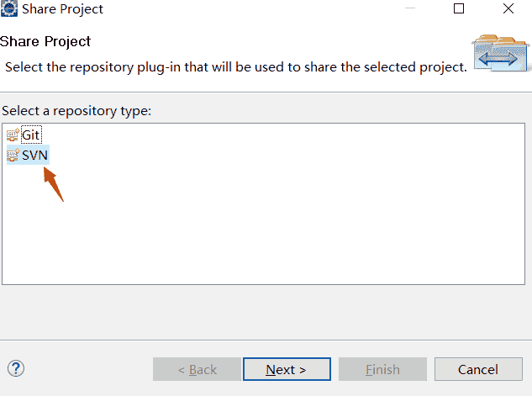Click the greyed-out Back button
This screenshot has height=396, width=532.
click(195, 369)
